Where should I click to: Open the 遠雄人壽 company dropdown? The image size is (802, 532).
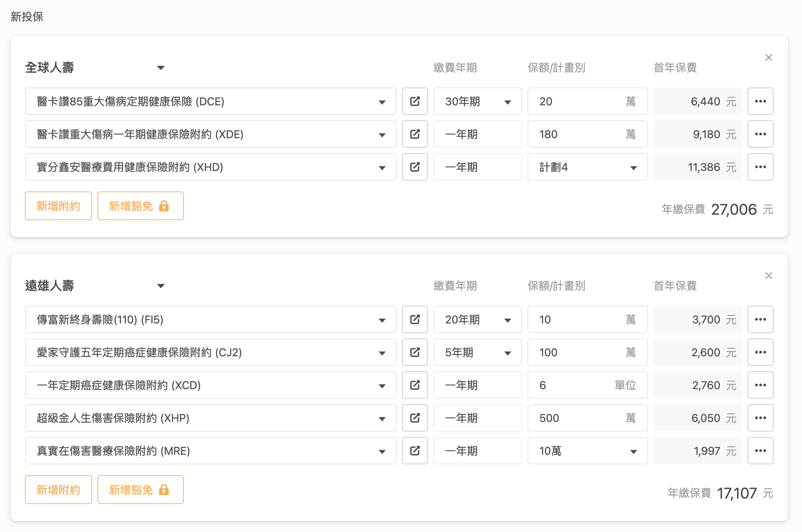[x=95, y=285]
